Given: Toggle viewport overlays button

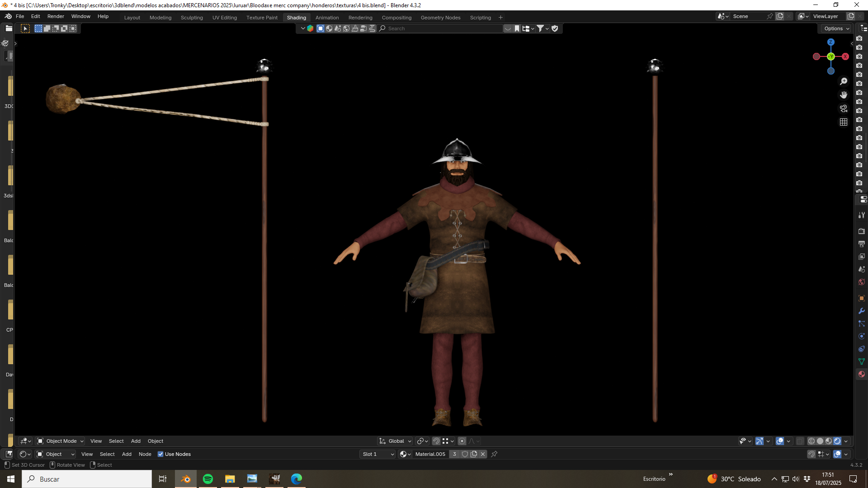Looking at the screenshot, I should (780, 441).
